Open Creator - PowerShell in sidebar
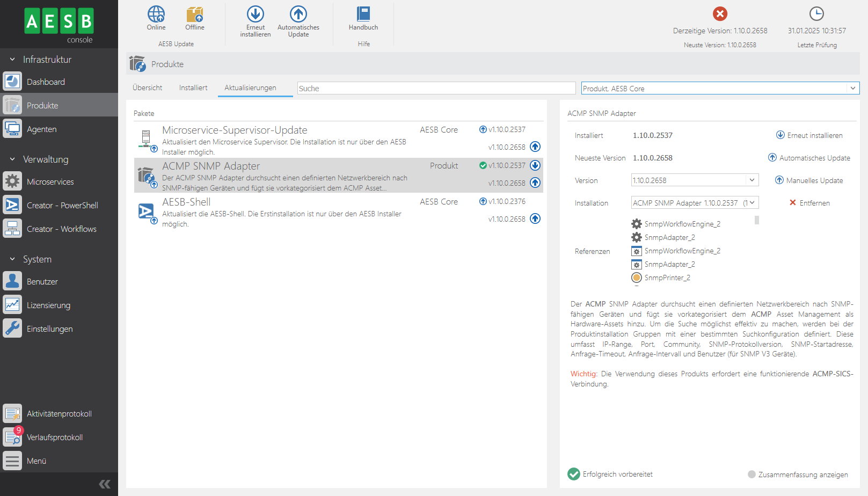This screenshot has width=868, height=496. [x=62, y=206]
